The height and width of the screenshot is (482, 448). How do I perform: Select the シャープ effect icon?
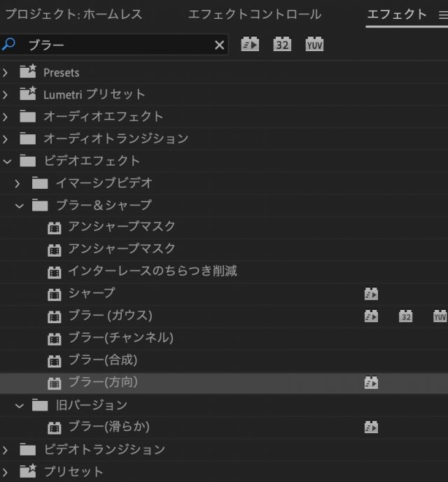54,294
